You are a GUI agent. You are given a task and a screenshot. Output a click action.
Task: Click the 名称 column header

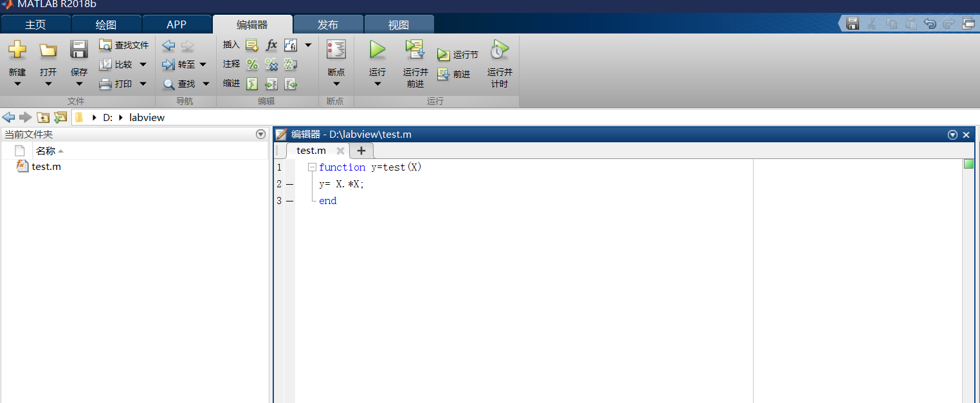tap(46, 151)
